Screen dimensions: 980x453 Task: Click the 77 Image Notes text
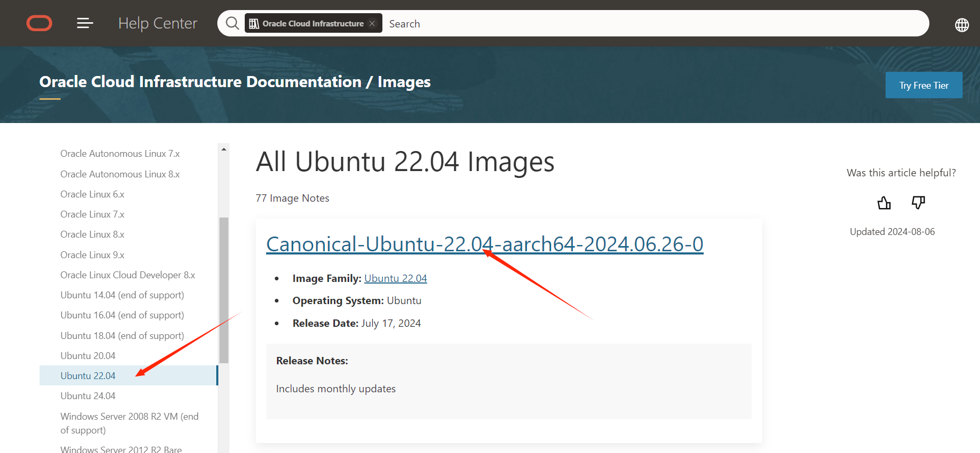[x=292, y=198]
